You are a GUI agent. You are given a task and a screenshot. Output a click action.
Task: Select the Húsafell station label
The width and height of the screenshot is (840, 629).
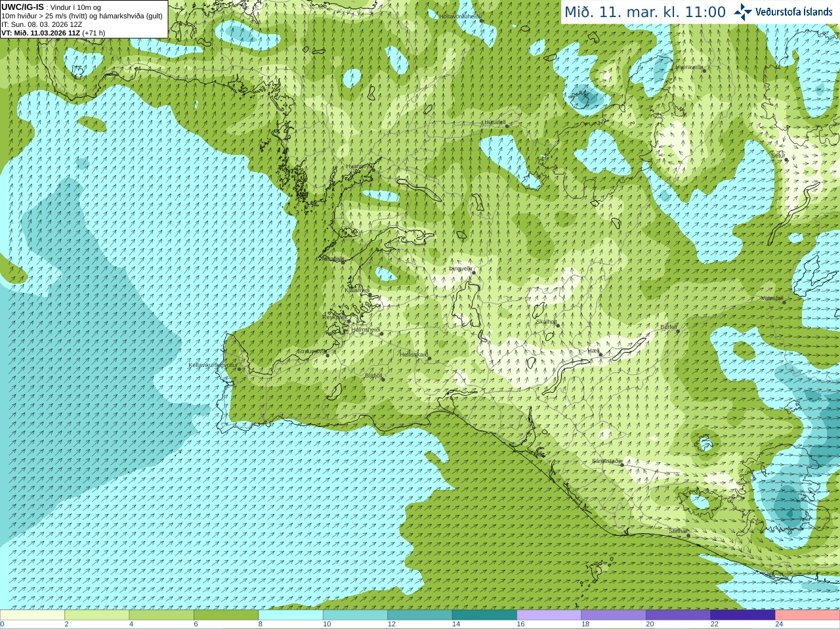pyautogui.click(x=493, y=123)
